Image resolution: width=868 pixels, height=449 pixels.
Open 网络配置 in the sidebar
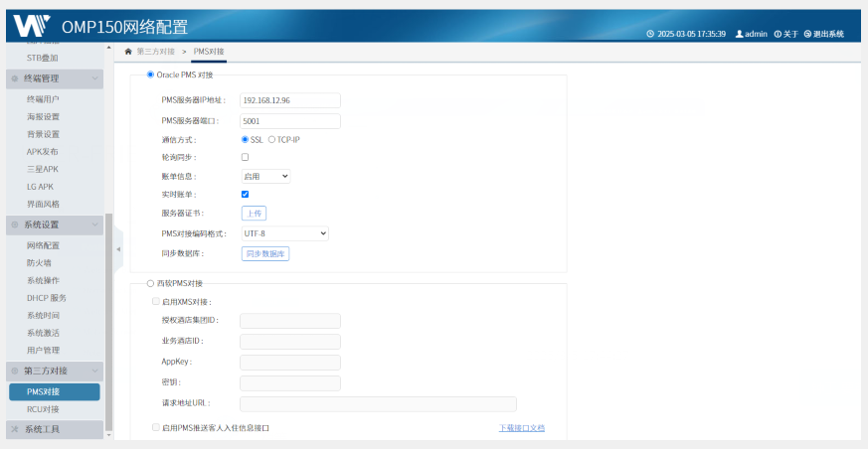[43, 245]
